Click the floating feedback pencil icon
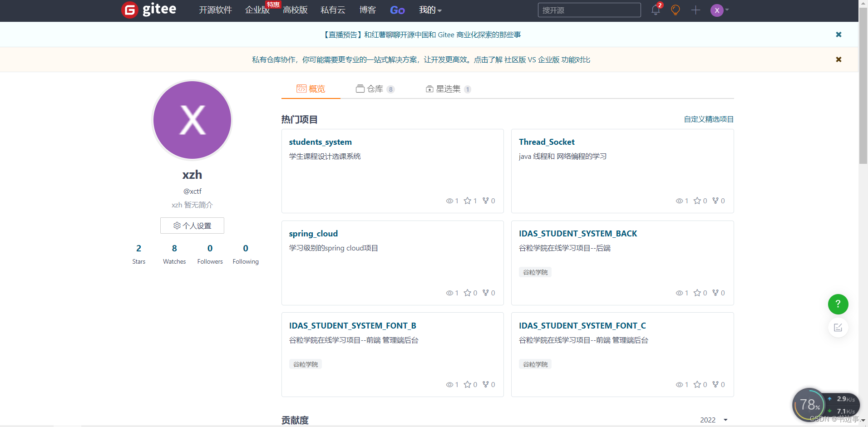The height and width of the screenshot is (427, 868). pos(838,327)
